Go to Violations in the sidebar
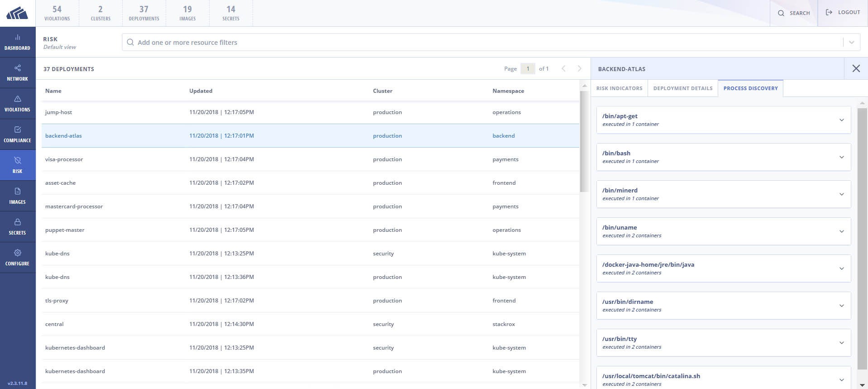Viewport: 868px width, 389px height. point(18,104)
